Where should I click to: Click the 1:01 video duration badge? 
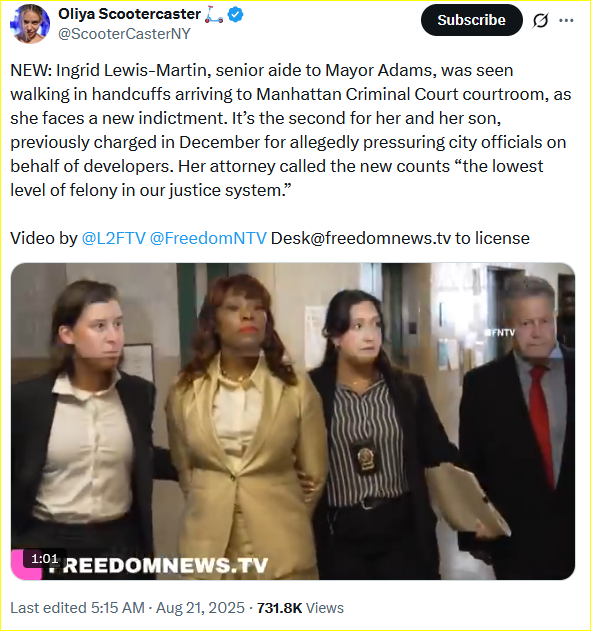tap(45, 559)
